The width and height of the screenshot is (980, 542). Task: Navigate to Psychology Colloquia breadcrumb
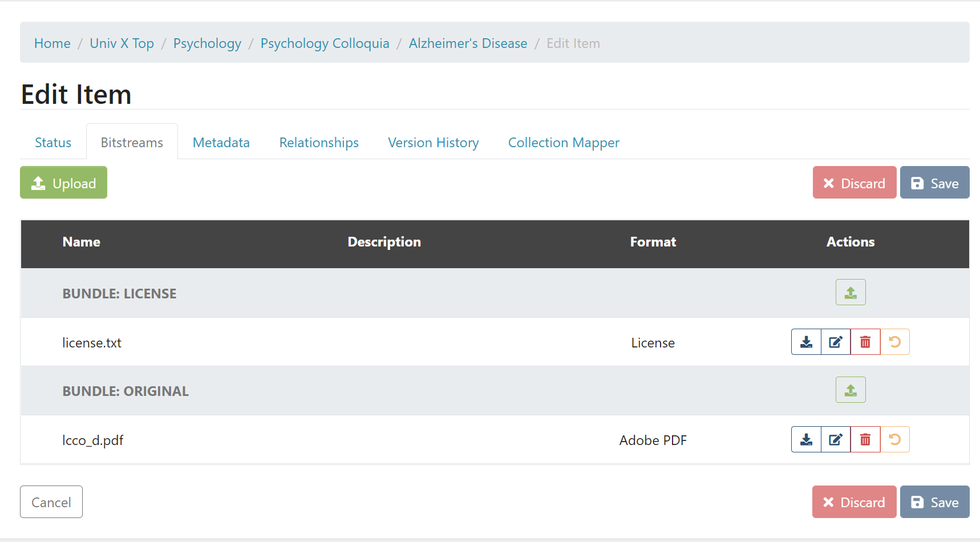pyautogui.click(x=325, y=43)
